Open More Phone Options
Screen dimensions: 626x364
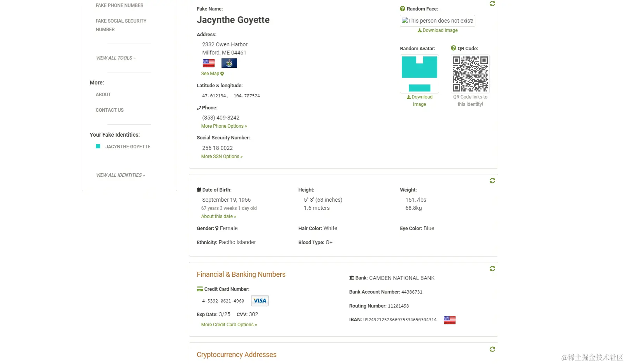pos(224,126)
